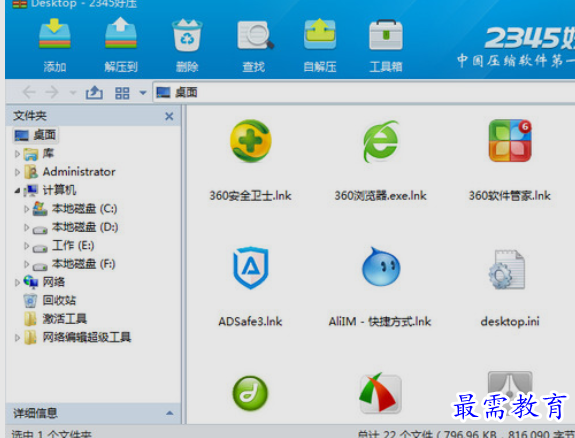Open the view mode dropdown arrow

click(143, 93)
